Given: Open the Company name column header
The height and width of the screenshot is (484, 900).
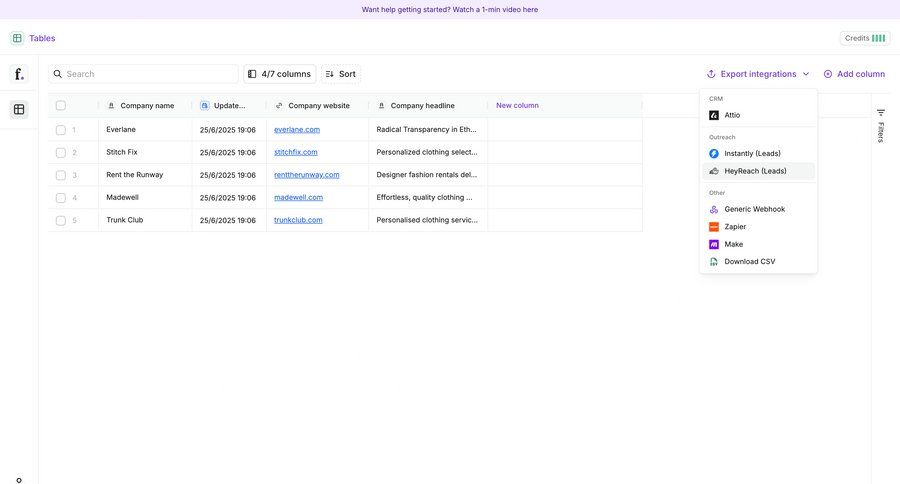Looking at the screenshot, I should pyautogui.click(x=145, y=106).
